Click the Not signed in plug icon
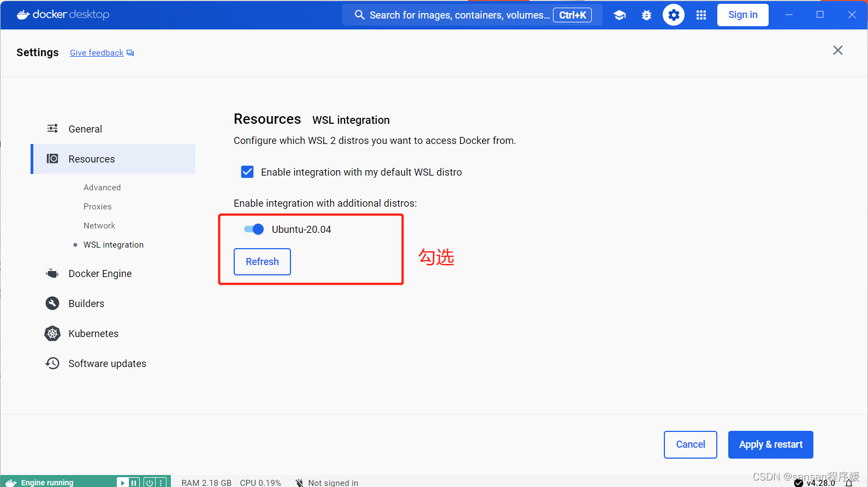868x487 pixels. (299, 483)
